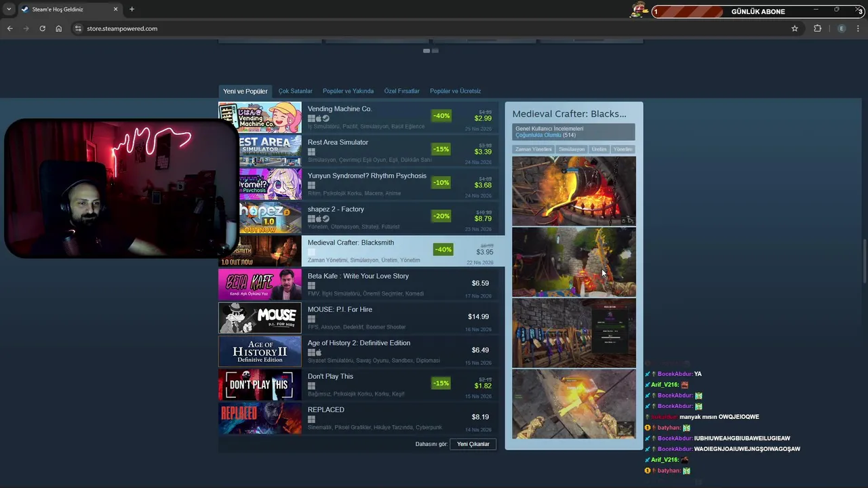This screenshot has width=868, height=488.
Task: Select the Yeni ve Popüler tab
Action: [245, 91]
